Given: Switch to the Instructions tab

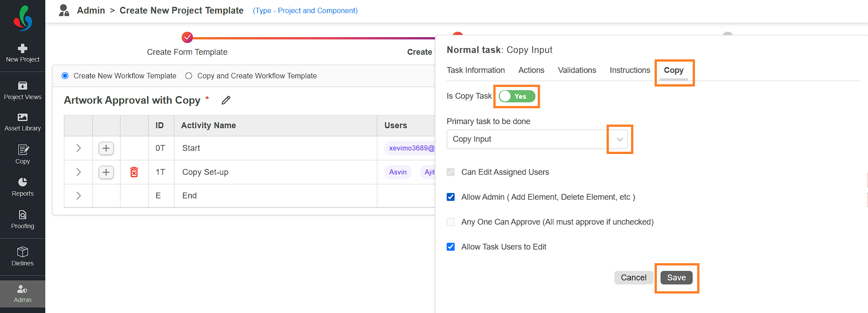Looking at the screenshot, I should [x=630, y=70].
